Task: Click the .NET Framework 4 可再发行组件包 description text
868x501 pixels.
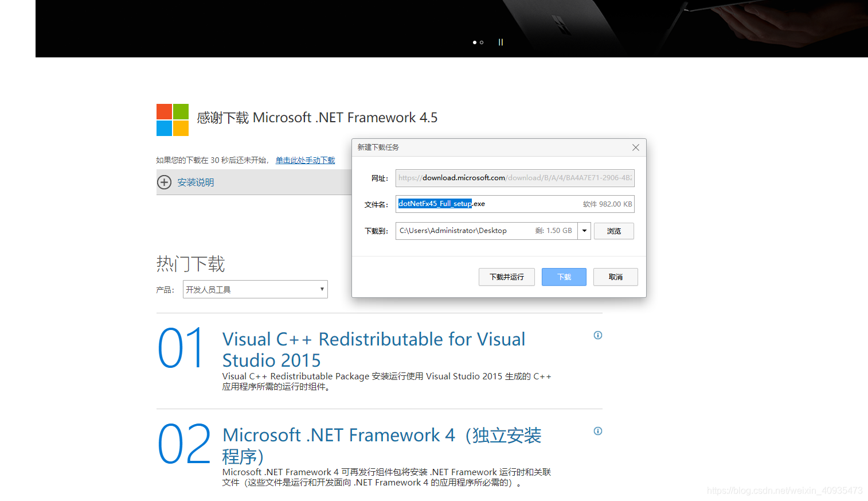Action: point(386,477)
